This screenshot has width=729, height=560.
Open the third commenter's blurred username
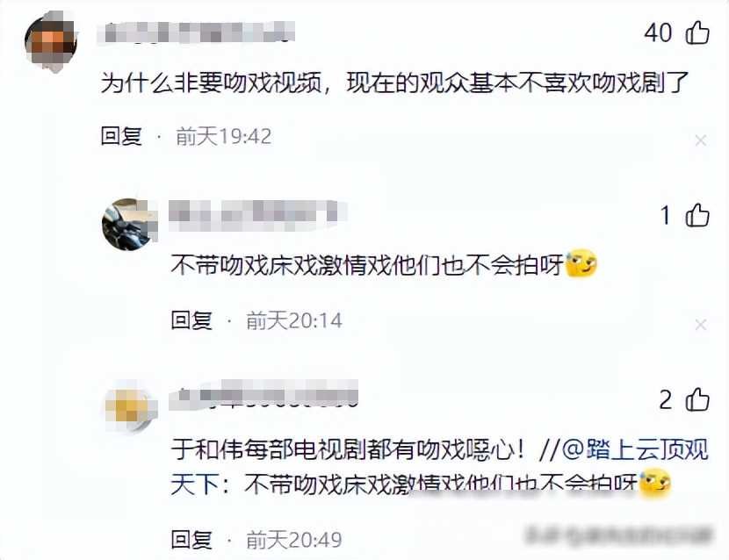point(263,395)
